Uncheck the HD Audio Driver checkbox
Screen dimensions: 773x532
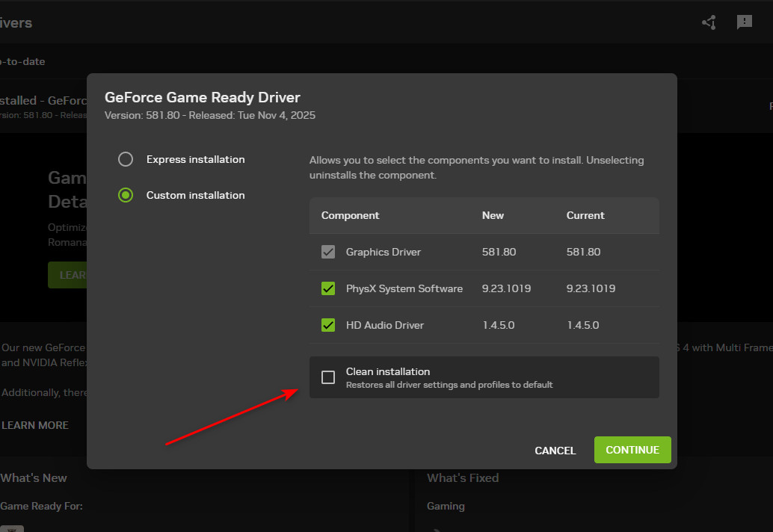pyautogui.click(x=328, y=325)
